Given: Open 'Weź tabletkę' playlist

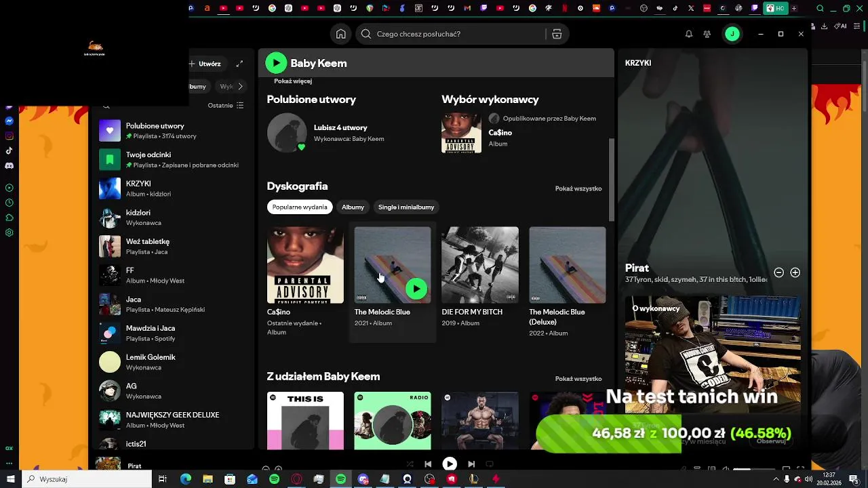Looking at the screenshot, I should pyautogui.click(x=173, y=247).
